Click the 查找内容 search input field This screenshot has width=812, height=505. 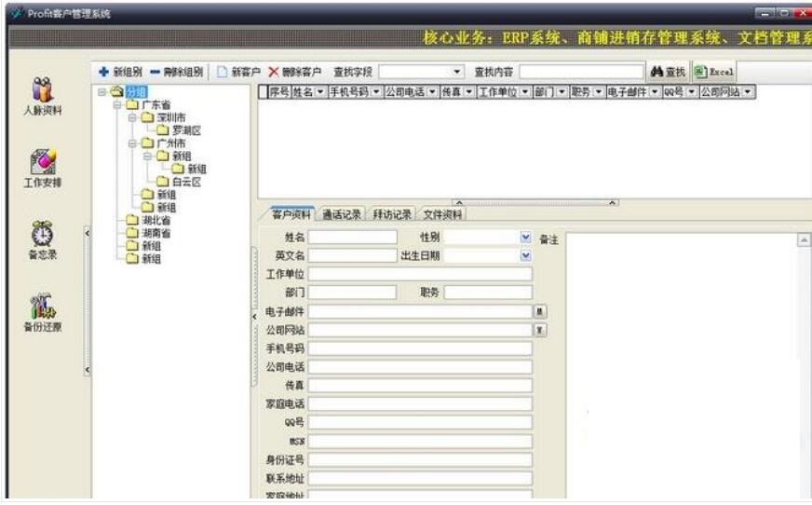tap(581, 72)
